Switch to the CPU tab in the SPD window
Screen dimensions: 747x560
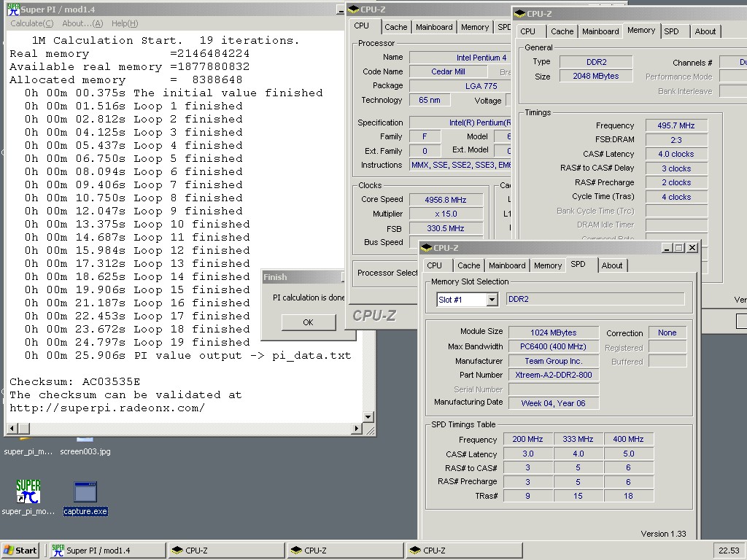pyautogui.click(x=434, y=265)
